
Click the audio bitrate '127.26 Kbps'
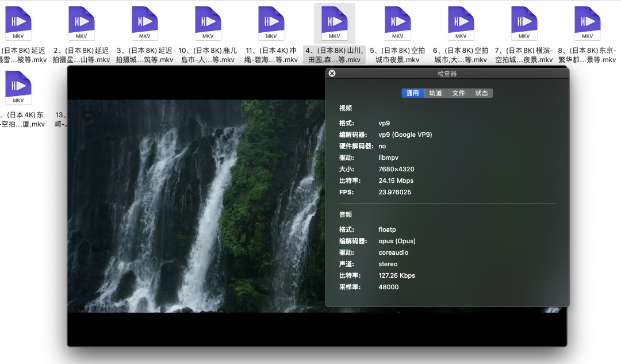tap(397, 275)
